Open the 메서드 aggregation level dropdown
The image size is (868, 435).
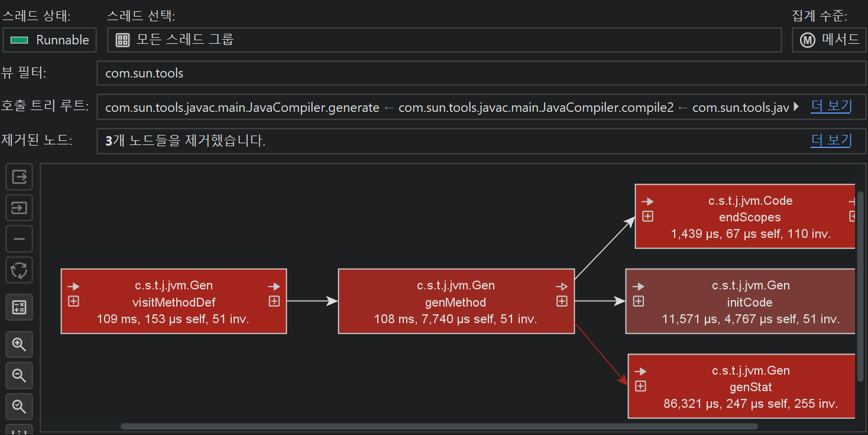(828, 40)
